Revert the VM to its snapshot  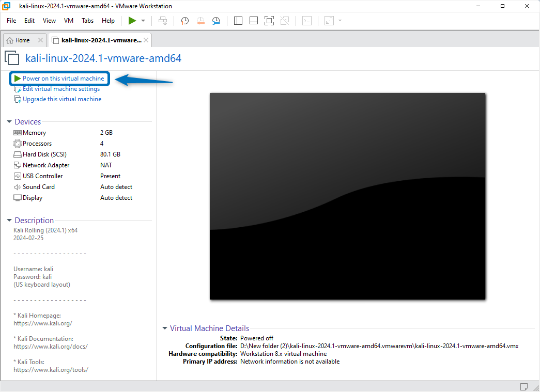click(200, 21)
